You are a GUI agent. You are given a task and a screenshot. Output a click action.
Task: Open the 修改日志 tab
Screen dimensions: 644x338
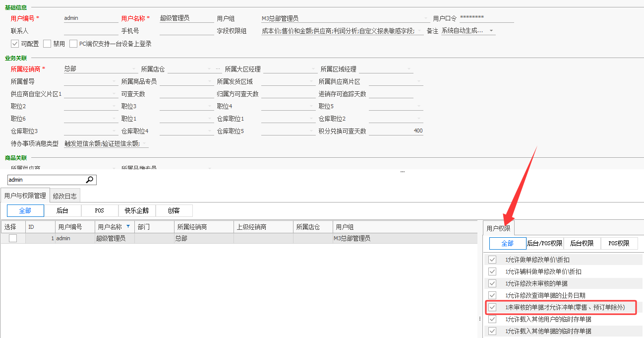65,196
